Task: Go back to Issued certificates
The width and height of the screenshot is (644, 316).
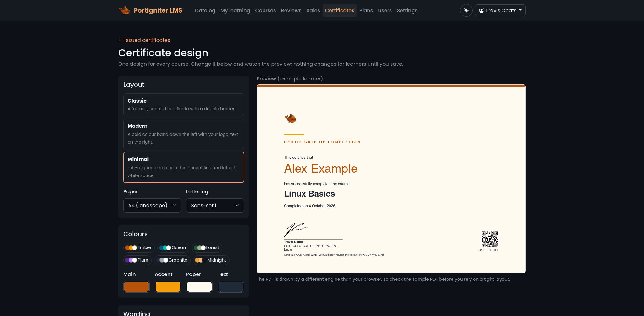Action: (144, 40)
